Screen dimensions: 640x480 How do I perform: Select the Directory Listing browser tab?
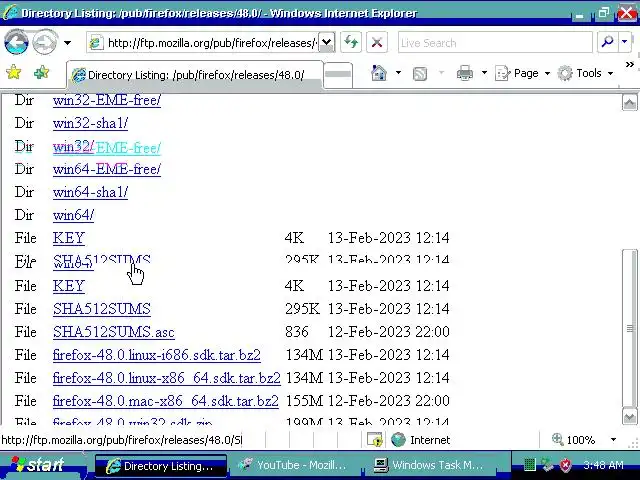[x=194, y=75]
